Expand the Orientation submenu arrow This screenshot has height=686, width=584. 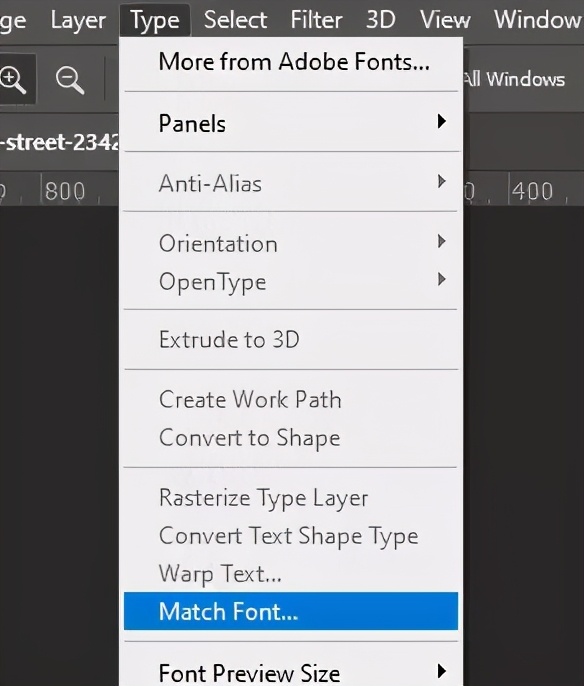tap(441, 241)
